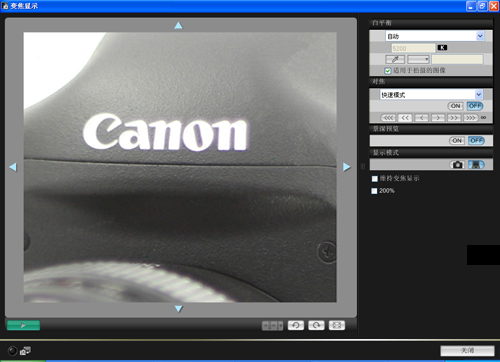Screen dimensions: 500x362
Task: Open the small dropdown beside the eyedropper
Action: click(x=418, y=59)
